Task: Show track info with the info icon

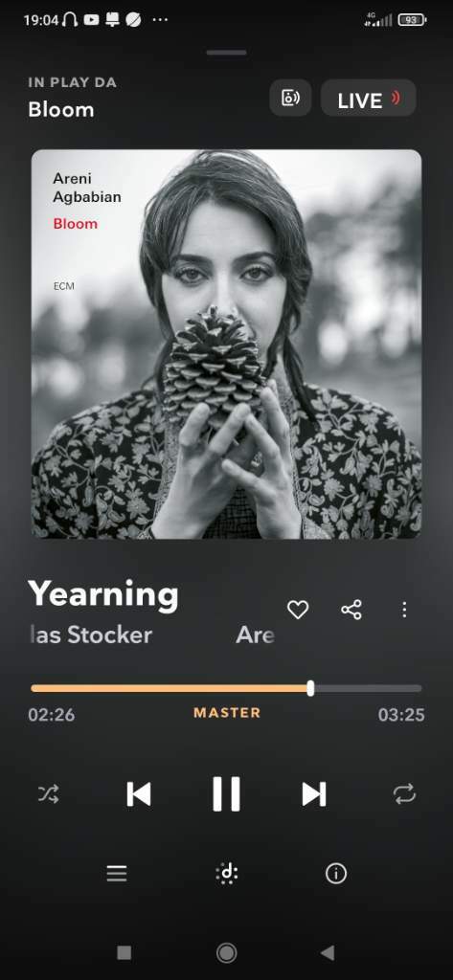Action: pos(336,873)
